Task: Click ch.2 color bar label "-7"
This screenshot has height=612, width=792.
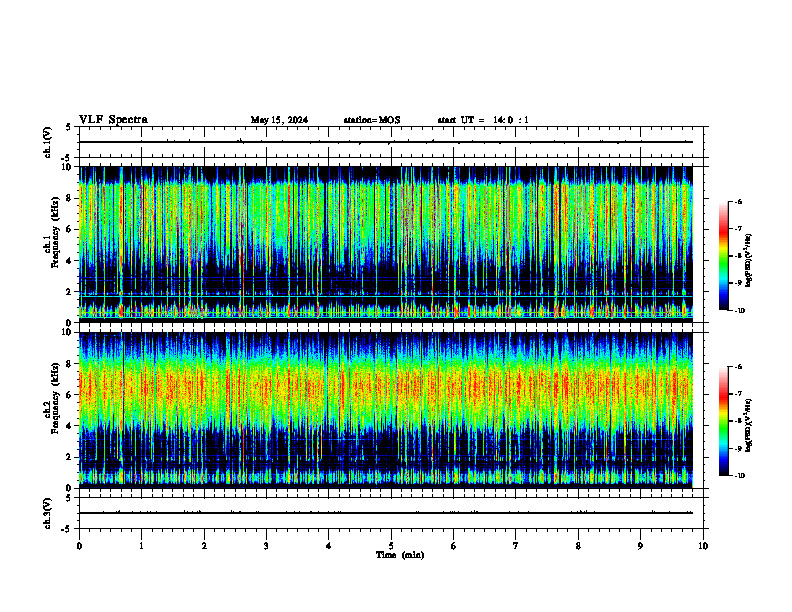Action: pos(738,394)
